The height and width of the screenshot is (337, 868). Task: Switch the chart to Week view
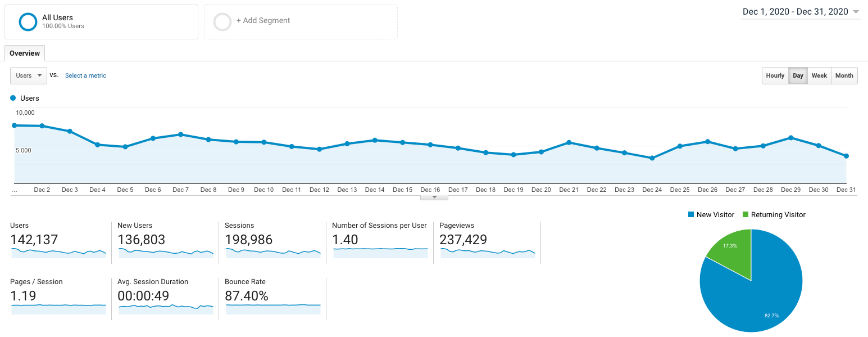(x=819, y=75)
